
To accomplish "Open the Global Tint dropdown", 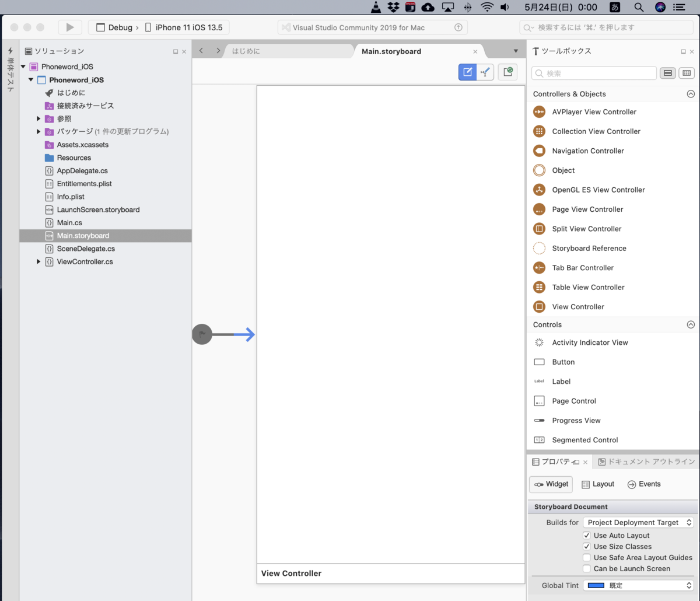I will click(x=638, y=585).
